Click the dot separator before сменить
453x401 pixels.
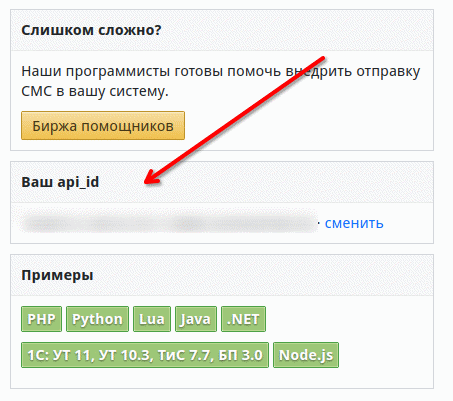coord(319,223)
